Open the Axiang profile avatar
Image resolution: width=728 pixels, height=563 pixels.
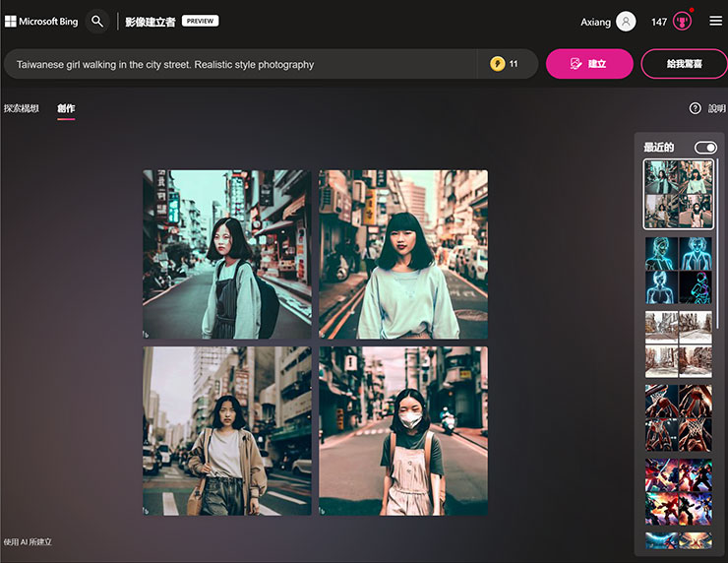click(626, 22)
